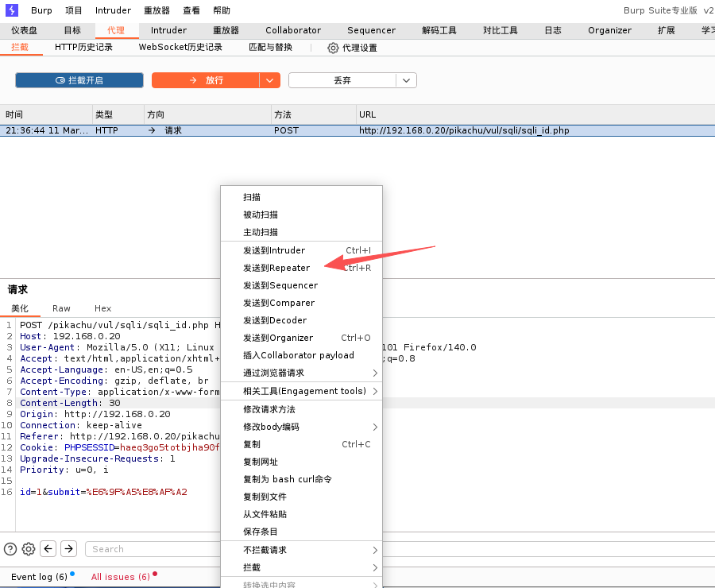Choose 保存条目 menu entry

pyautogui.click(x=301, y=532)
